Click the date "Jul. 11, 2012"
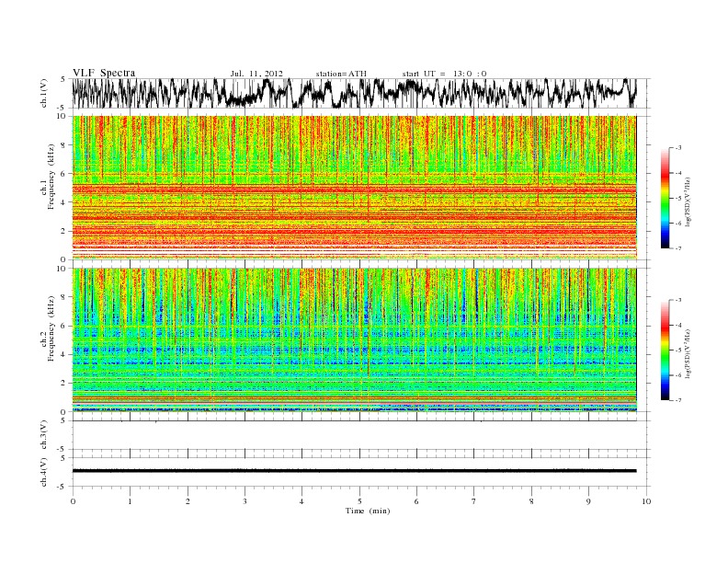728x563 pixels. [x=256, y=74]
